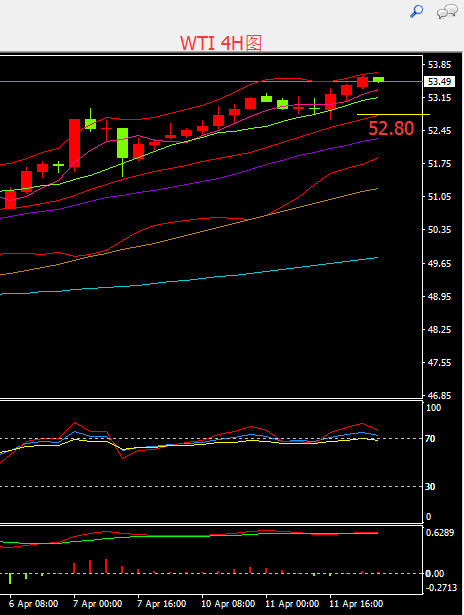Click the 48.25 price scale label
This screenshot has width=464, height=615.
(439, 329)
